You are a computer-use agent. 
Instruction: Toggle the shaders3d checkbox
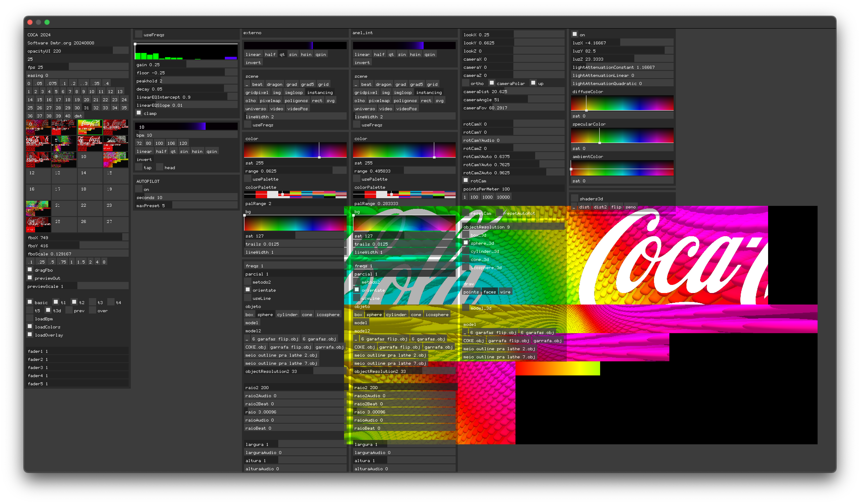pos(575,198)
